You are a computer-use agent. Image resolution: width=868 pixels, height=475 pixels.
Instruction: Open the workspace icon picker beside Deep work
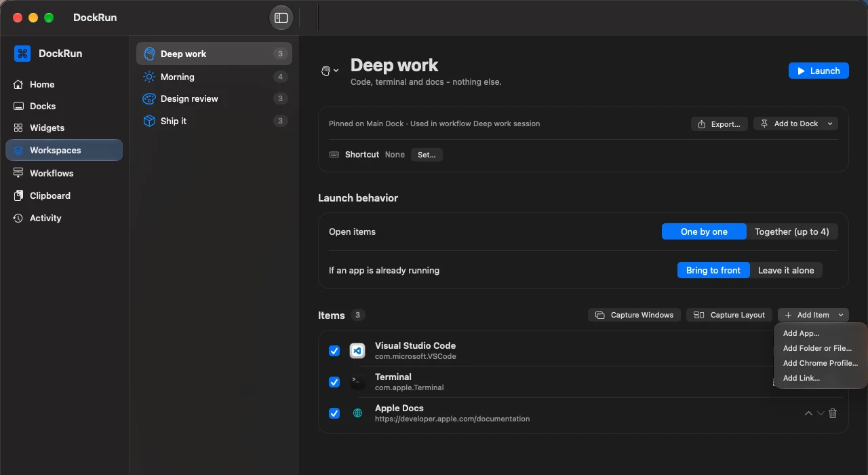tap(330, 71)
